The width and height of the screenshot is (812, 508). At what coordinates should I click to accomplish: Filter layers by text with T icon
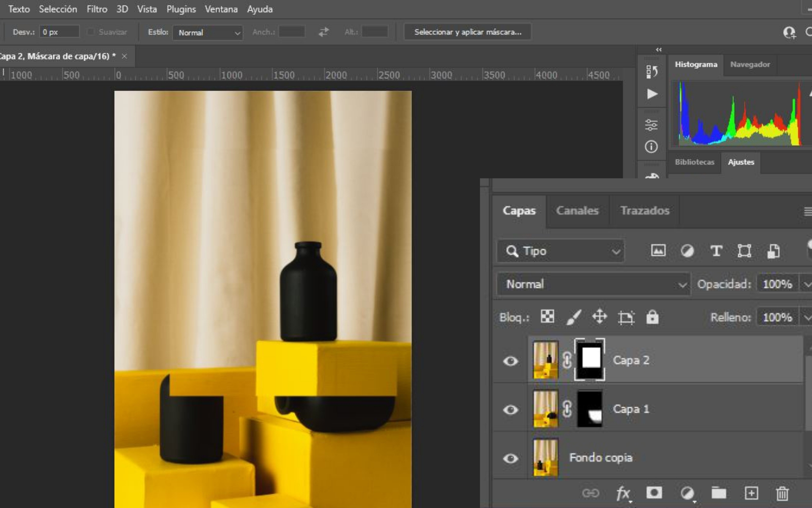coord(716,251)
